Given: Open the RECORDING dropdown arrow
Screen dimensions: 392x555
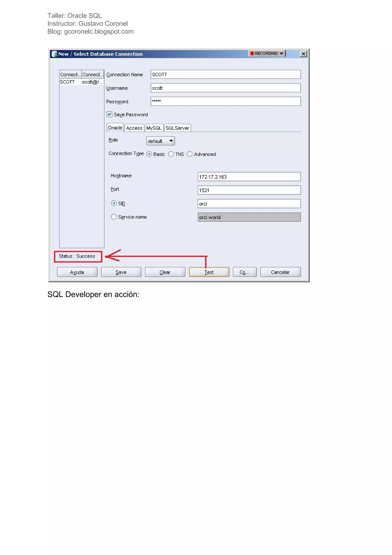Looking at the screenshot, I should point(281,53).
